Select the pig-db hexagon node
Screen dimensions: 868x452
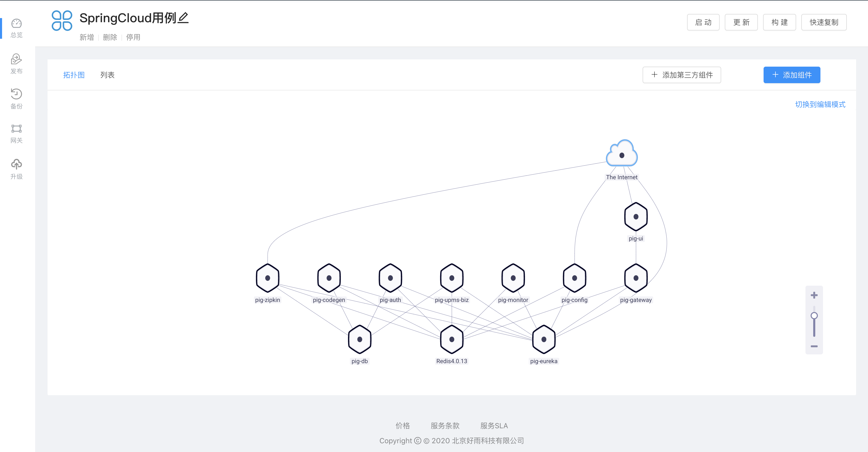360,339
